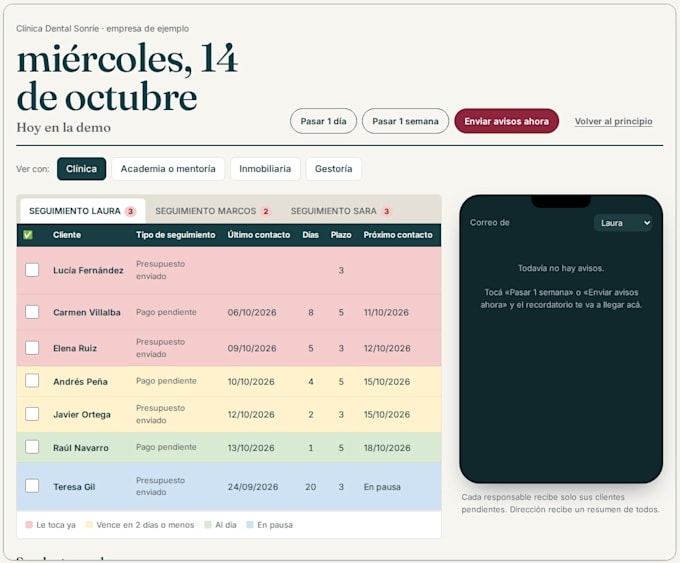Open the Seguimiento Marcos tab
This screenshot has width=680, height=563.
point(212,211)
